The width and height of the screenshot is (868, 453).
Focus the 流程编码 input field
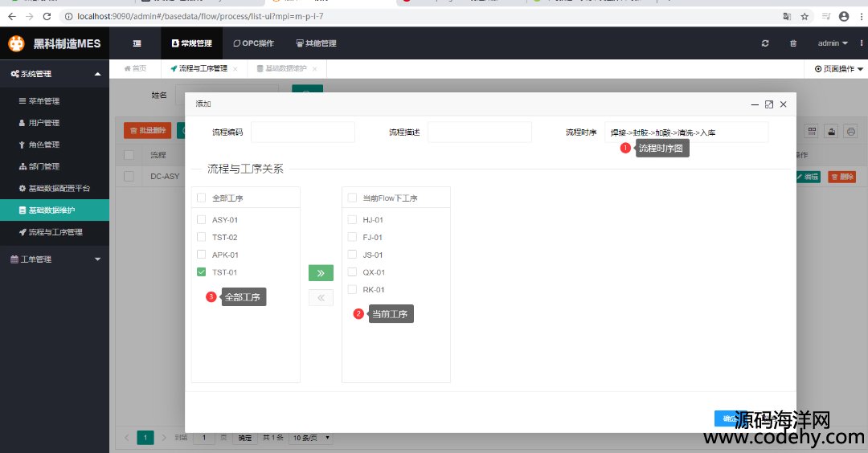pos(303,133)
